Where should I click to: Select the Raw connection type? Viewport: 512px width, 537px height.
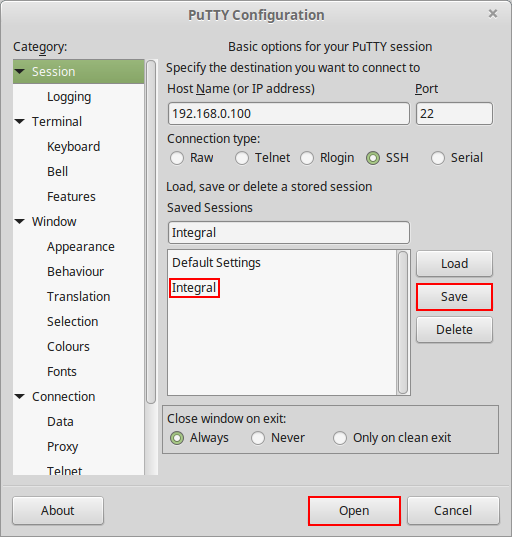[177, 158]
